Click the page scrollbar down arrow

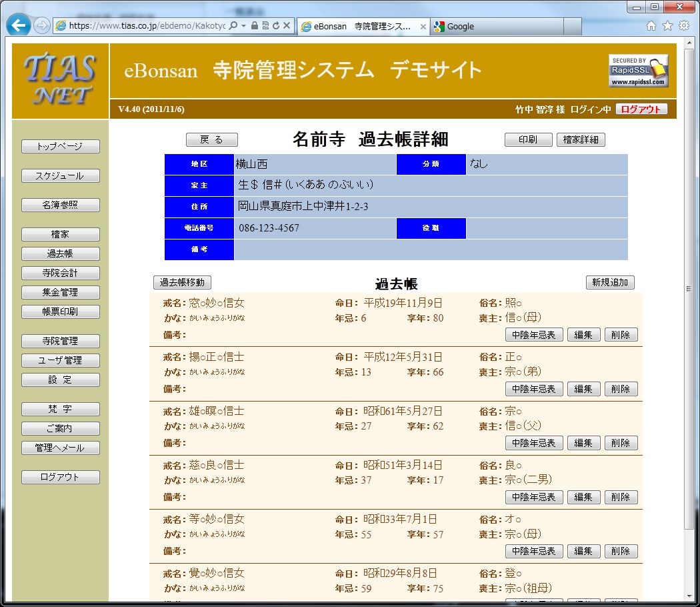(x=690, y=597)
